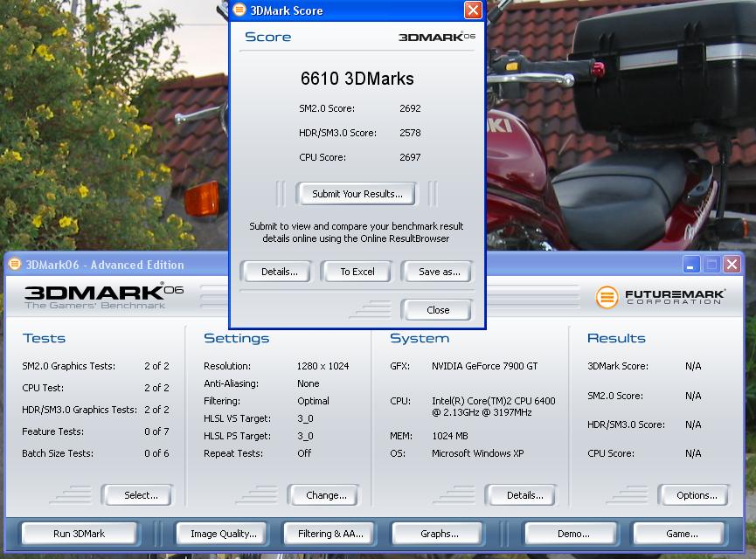
Task: Click Run 3DMark button
Action: [79, 534]
